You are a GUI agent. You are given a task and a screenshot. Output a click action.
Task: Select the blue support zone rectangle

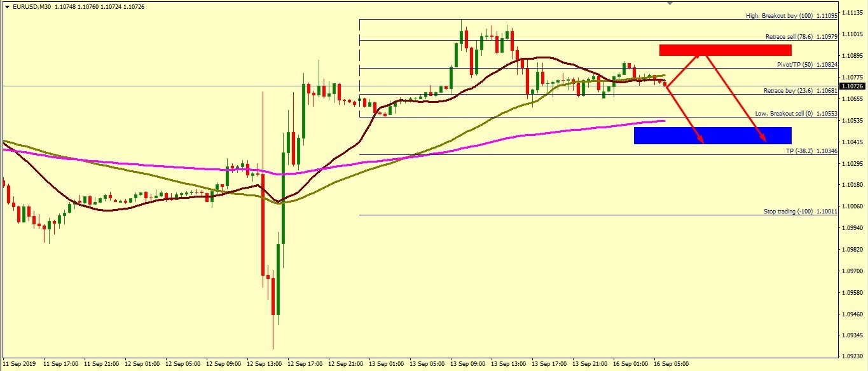[712, 135]
